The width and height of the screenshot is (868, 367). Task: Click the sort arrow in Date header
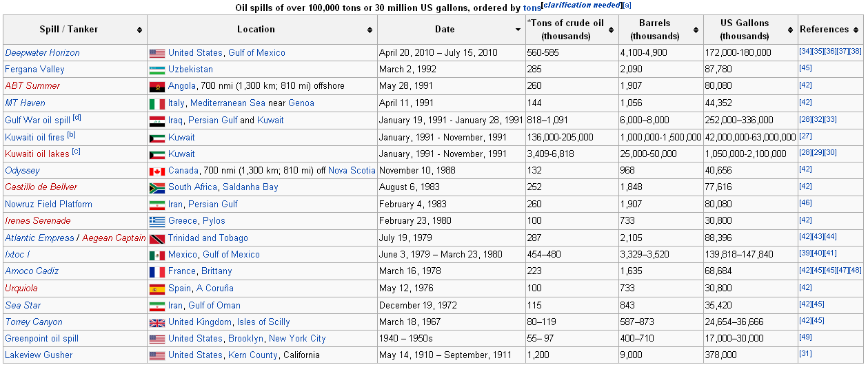coord(518,30)
